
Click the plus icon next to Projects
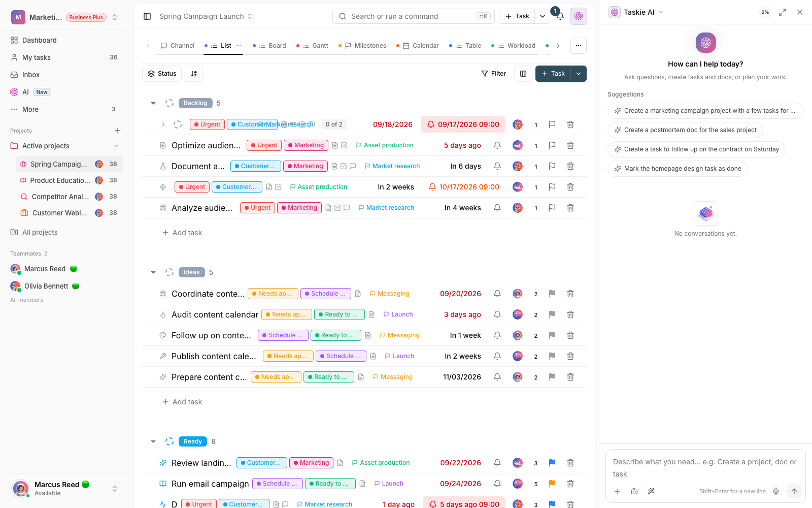[x=118, y=131]
